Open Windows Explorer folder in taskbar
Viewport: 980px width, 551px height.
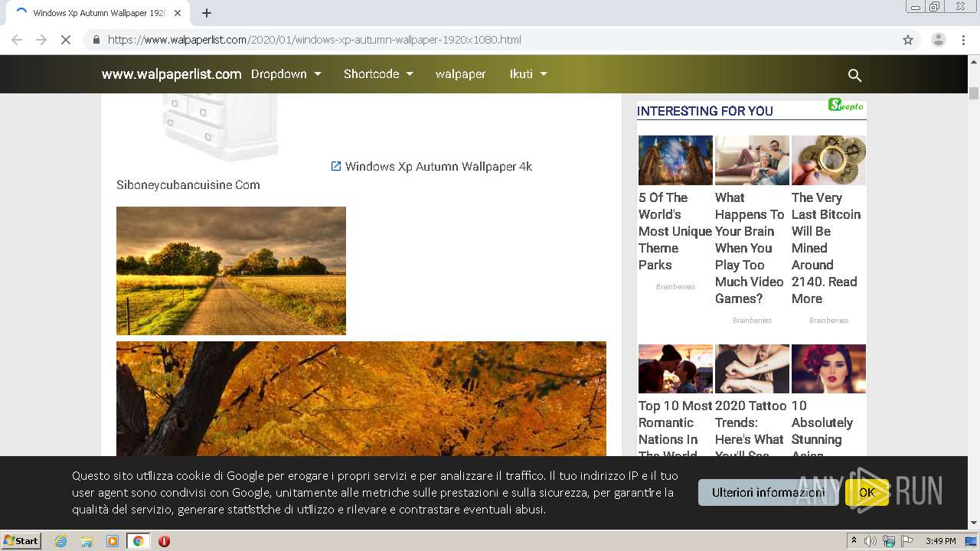(x=87, y=541)
